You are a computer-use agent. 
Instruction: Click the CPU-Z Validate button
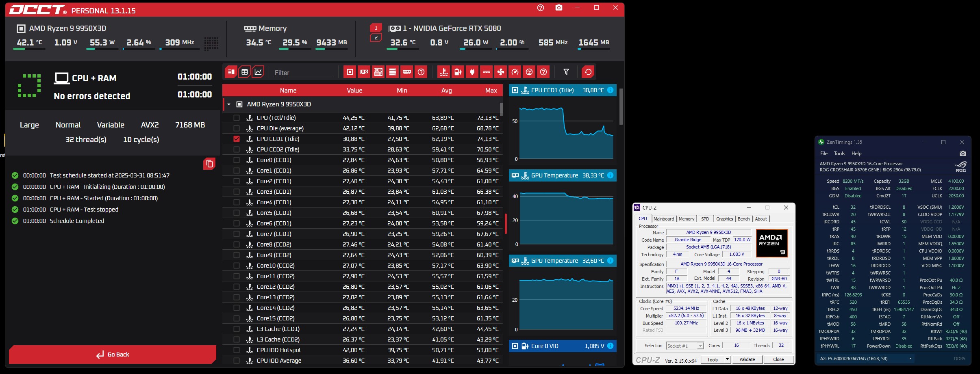[747, 359]
